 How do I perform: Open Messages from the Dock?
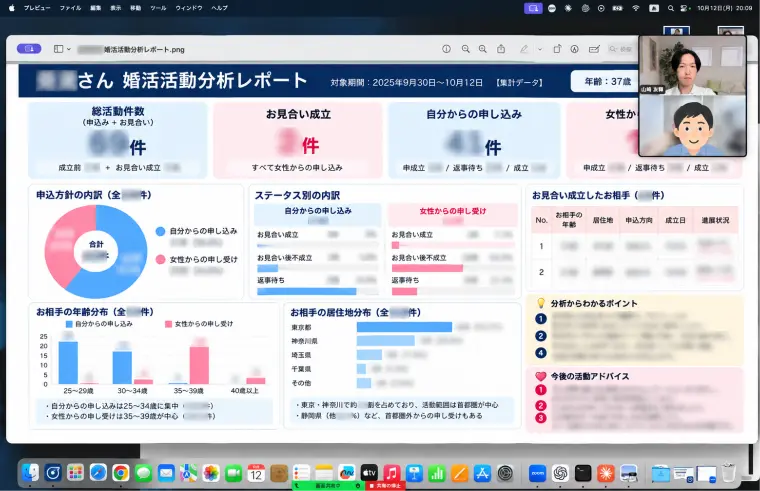point(143,473)
